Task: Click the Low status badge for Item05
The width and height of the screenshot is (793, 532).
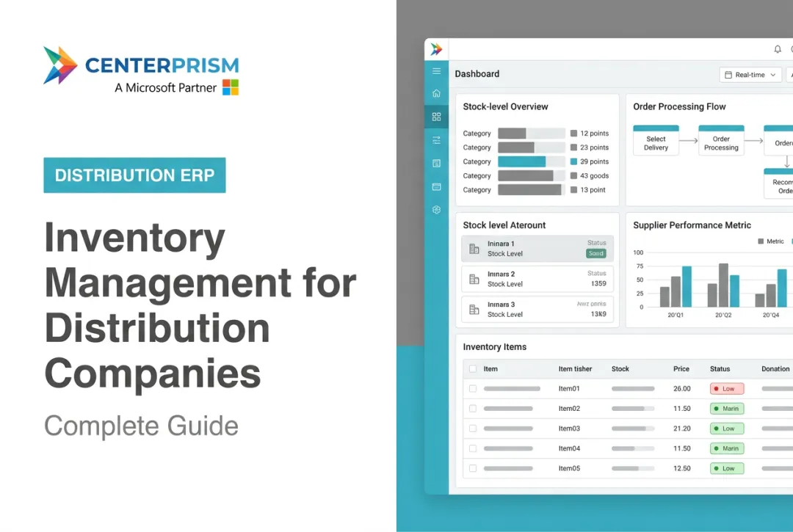Action: point(727,468)
